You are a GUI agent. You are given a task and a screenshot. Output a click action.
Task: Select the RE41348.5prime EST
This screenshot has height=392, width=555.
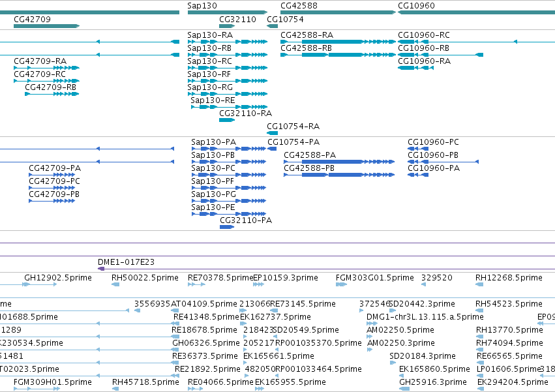[175, 324]
